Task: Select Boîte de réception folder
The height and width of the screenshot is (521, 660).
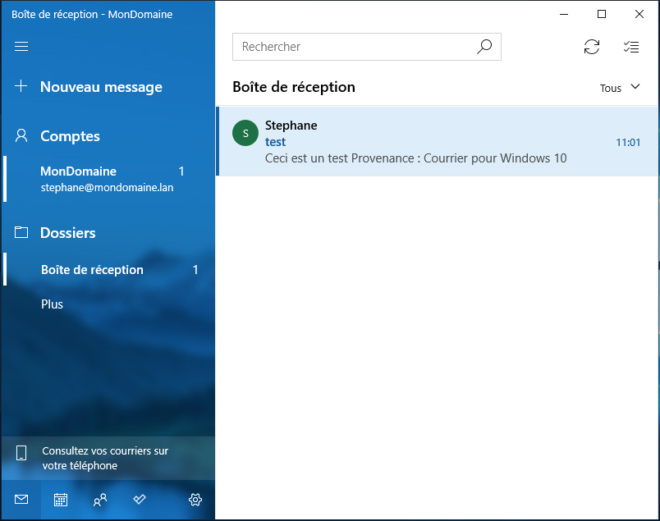Action: [109, 269]
